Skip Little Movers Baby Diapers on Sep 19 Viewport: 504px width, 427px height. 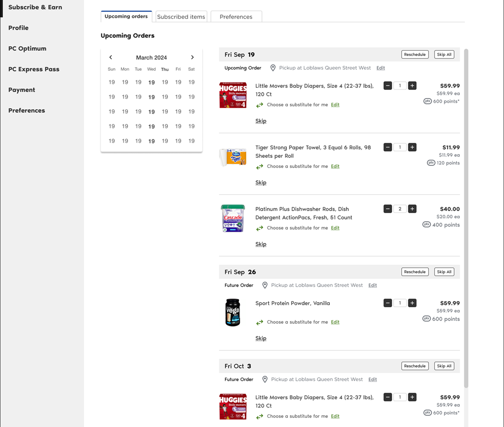tap(261, 121)
